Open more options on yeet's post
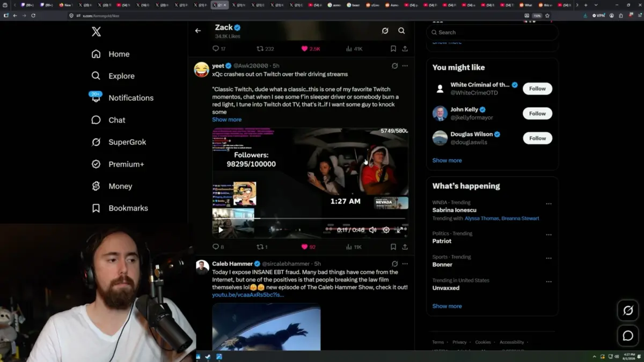644x362 pixels. (405, 66)
